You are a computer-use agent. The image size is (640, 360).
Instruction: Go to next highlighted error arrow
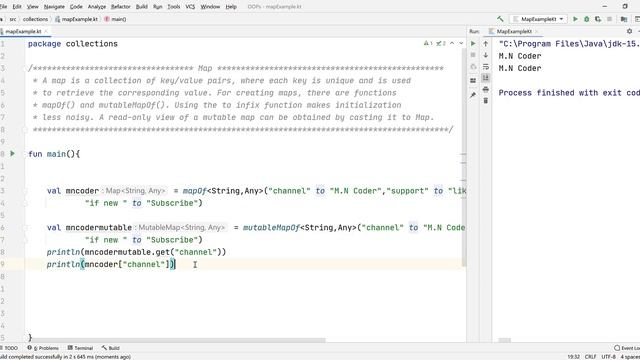coord(461,43)
